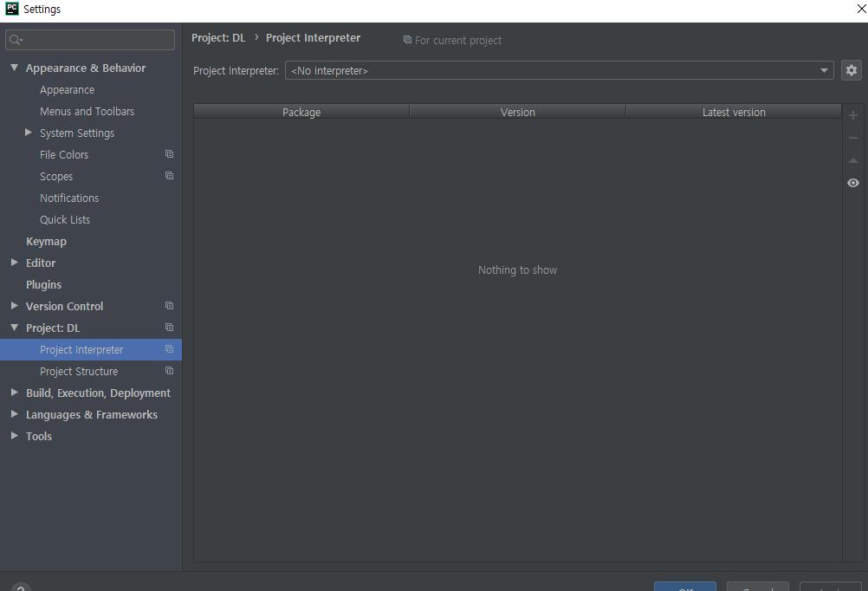Expand the Editor section
868x591 pixels.
tap(15, 263)
